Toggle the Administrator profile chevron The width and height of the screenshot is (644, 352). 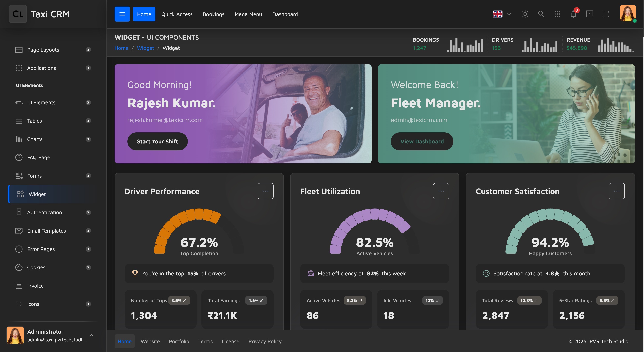91,335
